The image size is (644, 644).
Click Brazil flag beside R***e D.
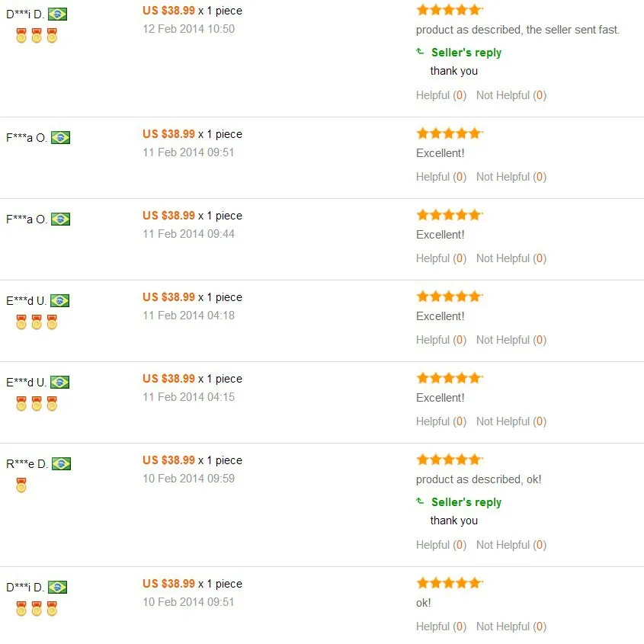coord(61,463)
